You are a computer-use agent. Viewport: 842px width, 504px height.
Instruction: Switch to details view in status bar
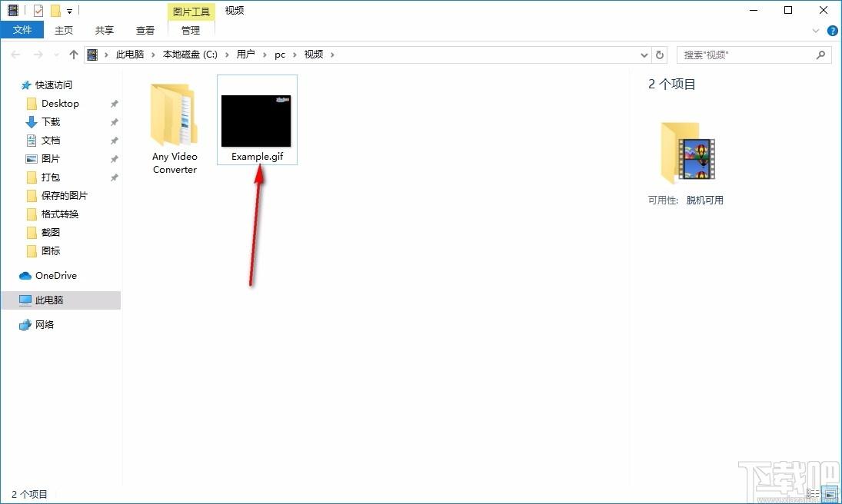click(813, 494)
